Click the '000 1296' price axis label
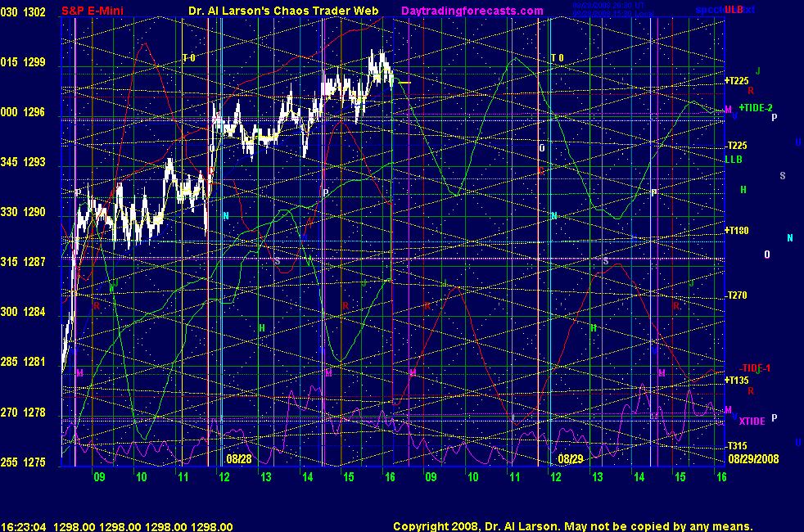 pyautogui.click(x=23, y=112)
